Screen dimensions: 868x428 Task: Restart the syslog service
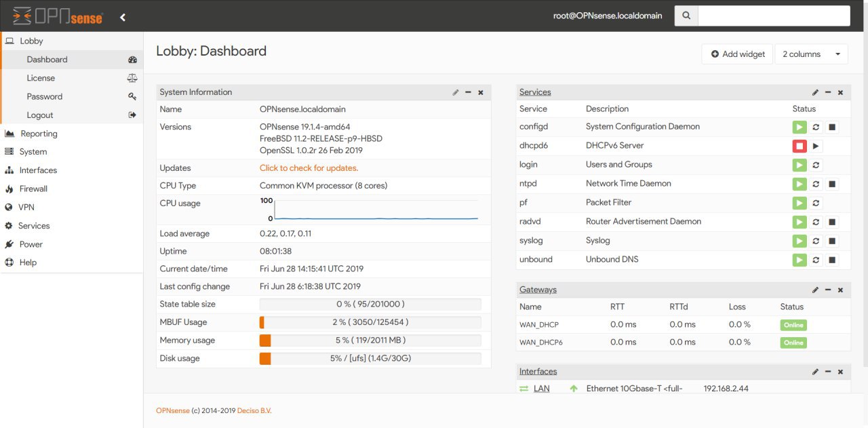coord(816,241)
